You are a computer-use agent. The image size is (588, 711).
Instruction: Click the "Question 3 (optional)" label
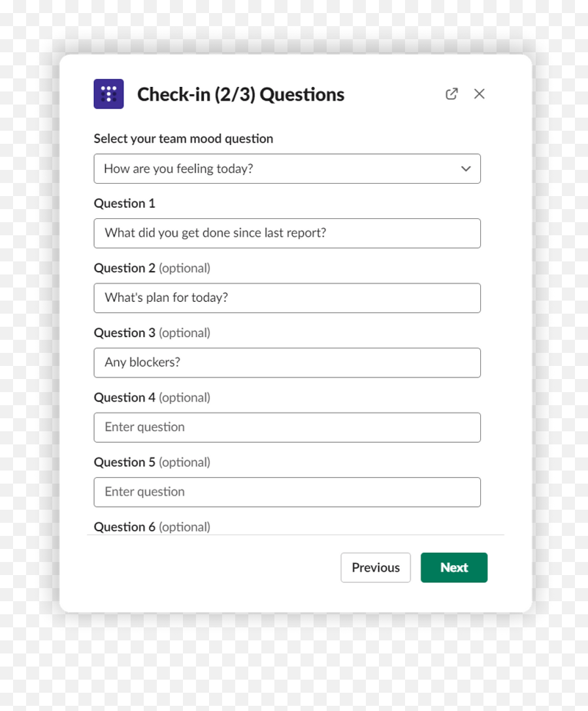[x=152, y=333]
